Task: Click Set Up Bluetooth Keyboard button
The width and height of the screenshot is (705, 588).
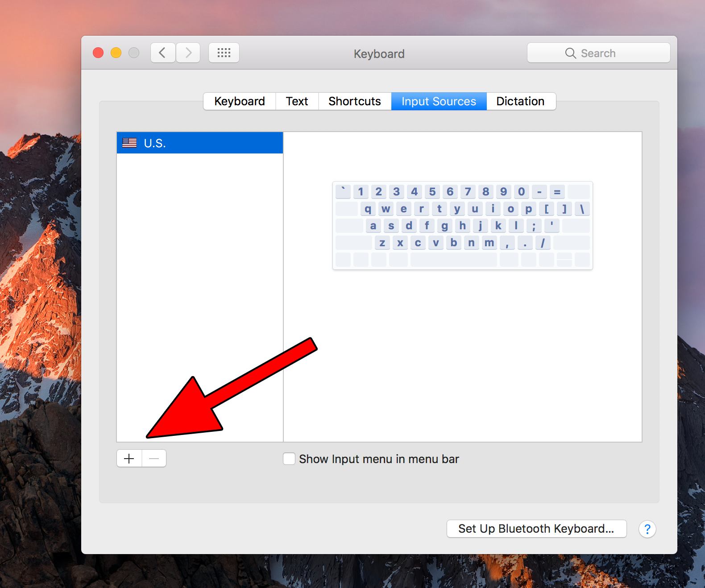Action: tap(536, 529)
